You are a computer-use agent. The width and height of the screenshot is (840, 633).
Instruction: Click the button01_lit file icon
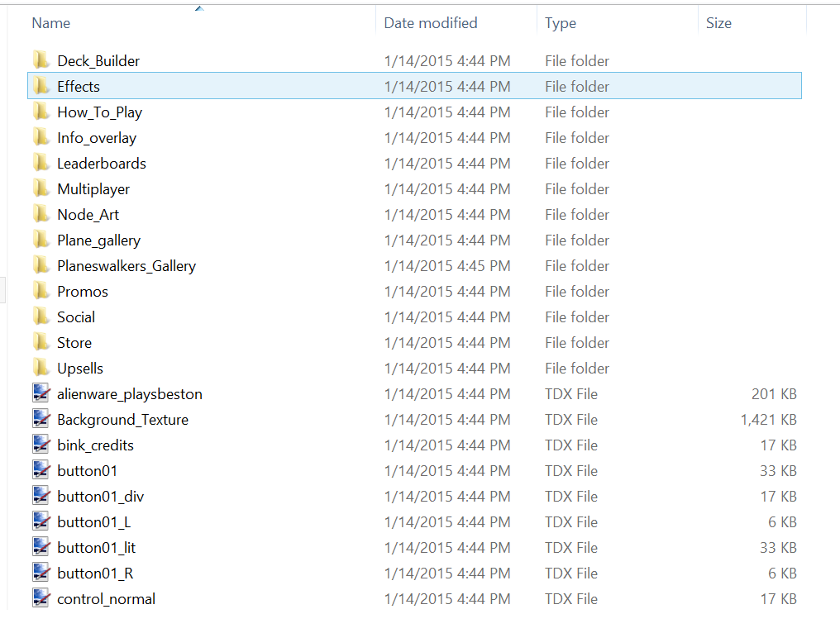click(x=41, y=547)
